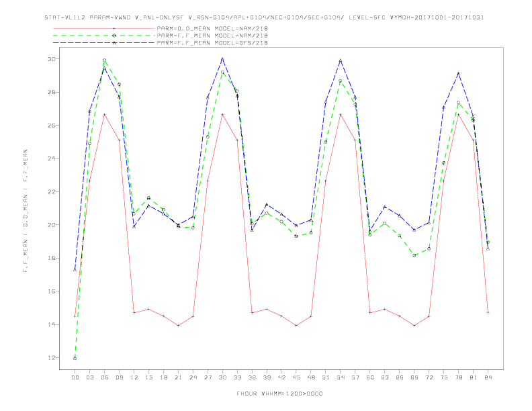Click y-axis tick label 20
Viewport: 532px width, 411px height.
pyautogui.click(x=51, y=225)
